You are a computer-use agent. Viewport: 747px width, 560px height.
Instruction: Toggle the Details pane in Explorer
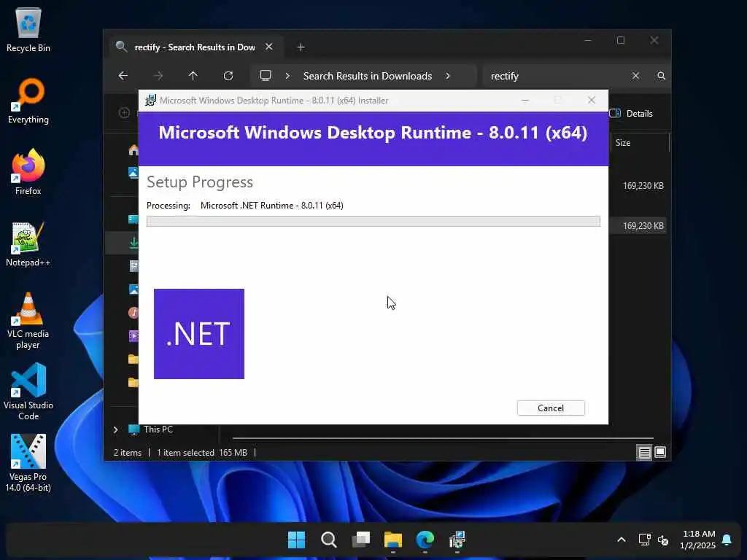coord(631,113)
